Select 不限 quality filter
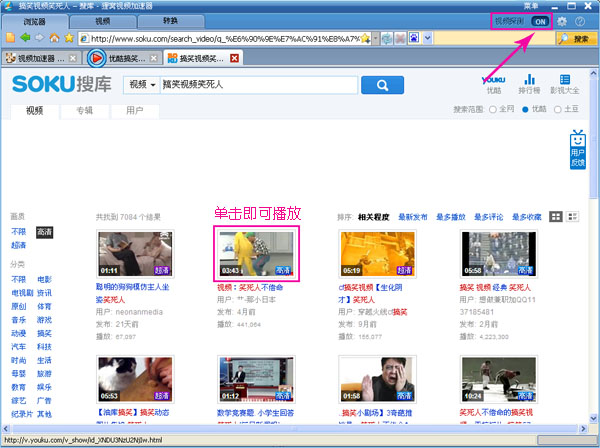 [18, 232]
